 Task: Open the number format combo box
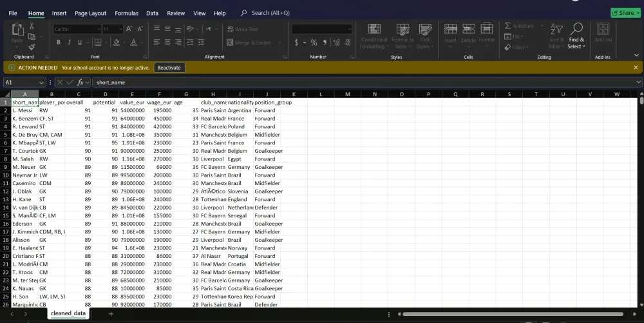pyautogui.click(x=321, y=29)
